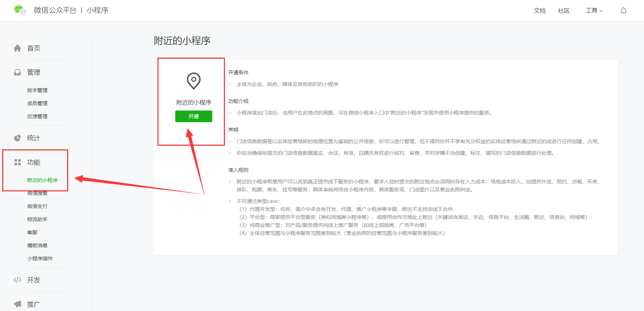Click the 声明 section heading

click(233, 130)
